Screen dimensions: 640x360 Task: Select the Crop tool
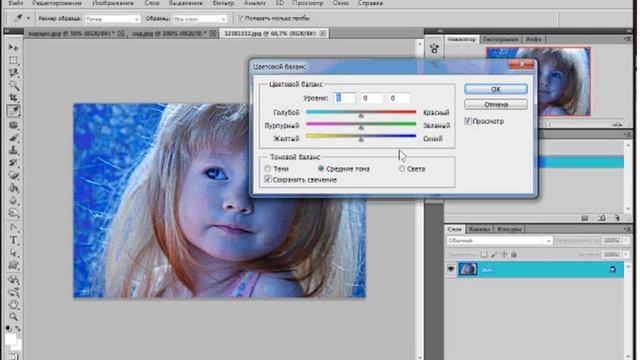click(13, 98)
